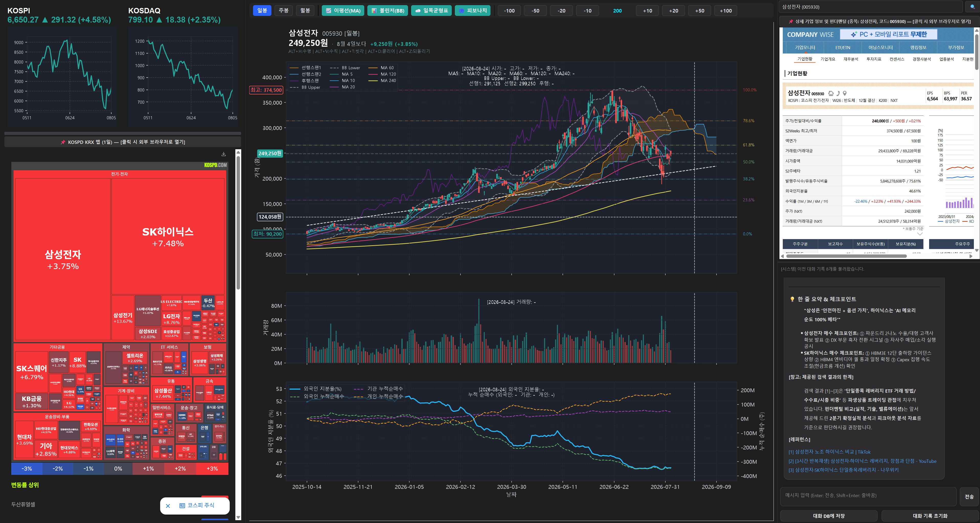
Task: Increase candle count by 20
Action: (673, 11)
